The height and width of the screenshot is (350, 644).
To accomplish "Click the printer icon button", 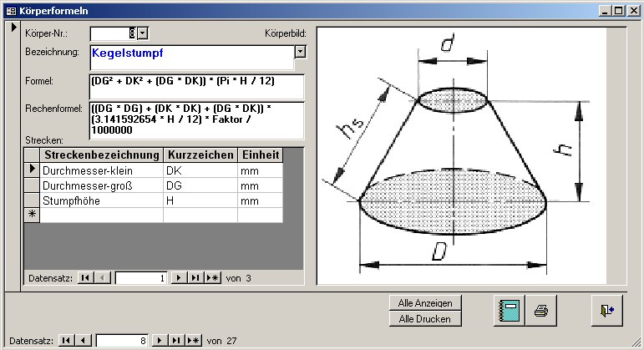I will pyautogui.click(x=540, y=310).
